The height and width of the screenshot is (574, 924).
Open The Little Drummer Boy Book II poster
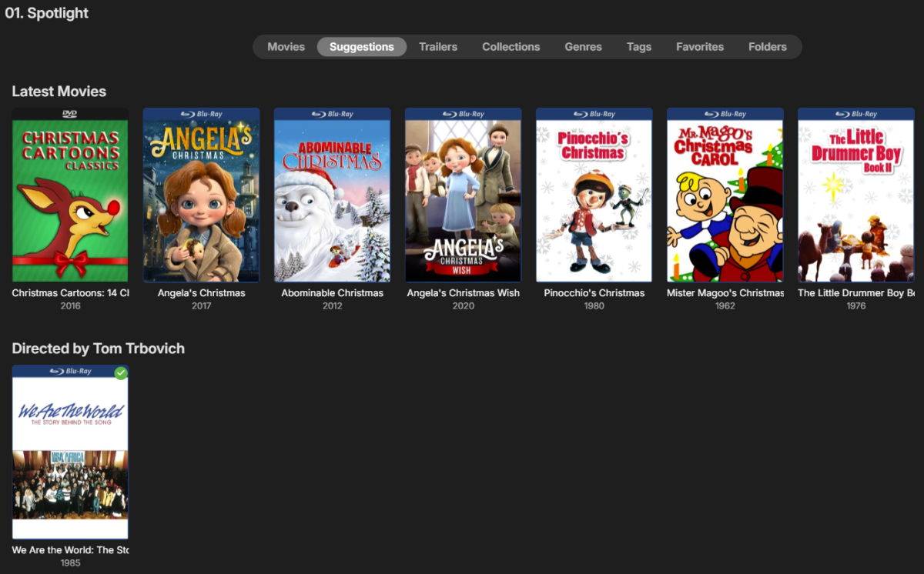[x=855, y=195]
